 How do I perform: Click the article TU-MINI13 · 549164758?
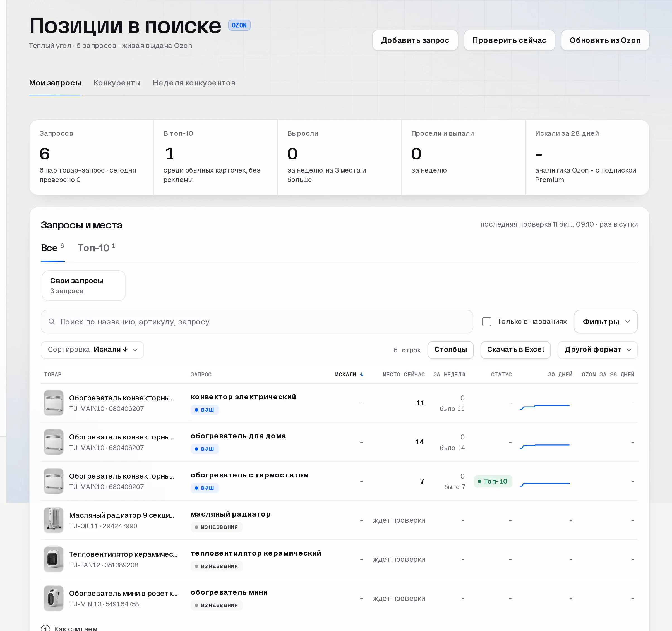pos(104,604)
